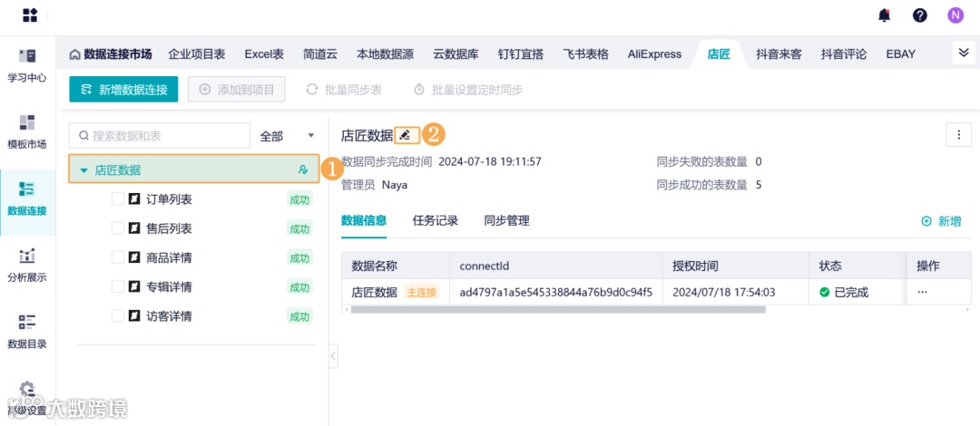
Task: Switch to 数据连接市场 tab
Action: click(111, 54)
